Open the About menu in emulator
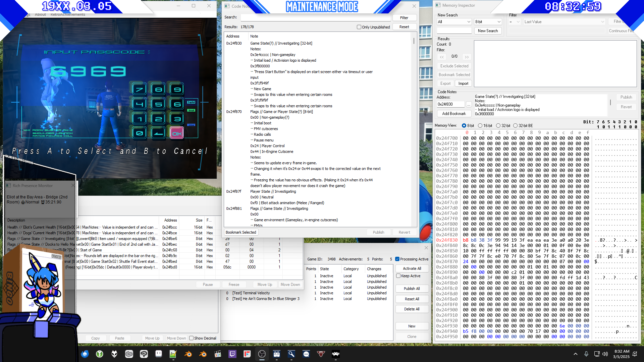The width and height of the screenshot is (644, 362). pyautogui.click(x=40, y=14)
